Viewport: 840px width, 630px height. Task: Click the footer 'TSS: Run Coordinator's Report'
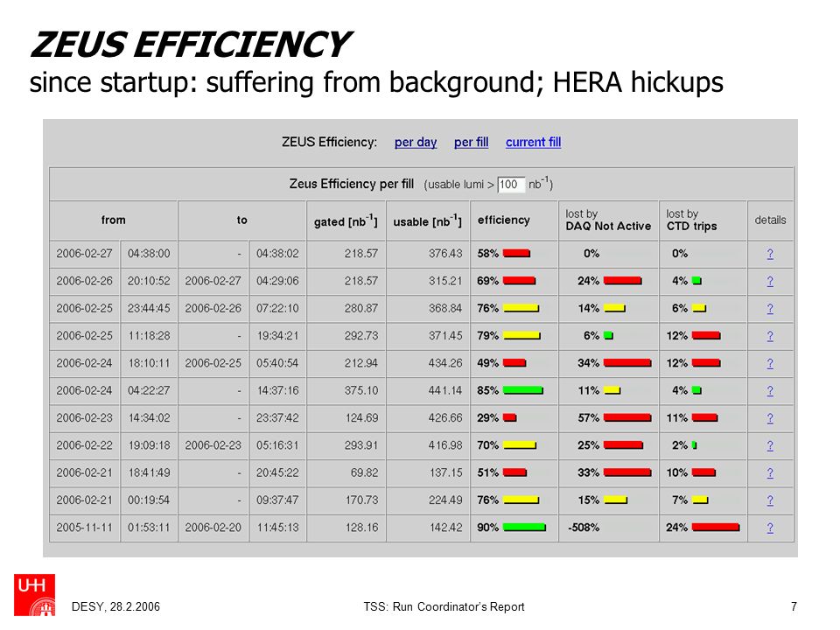444,607
